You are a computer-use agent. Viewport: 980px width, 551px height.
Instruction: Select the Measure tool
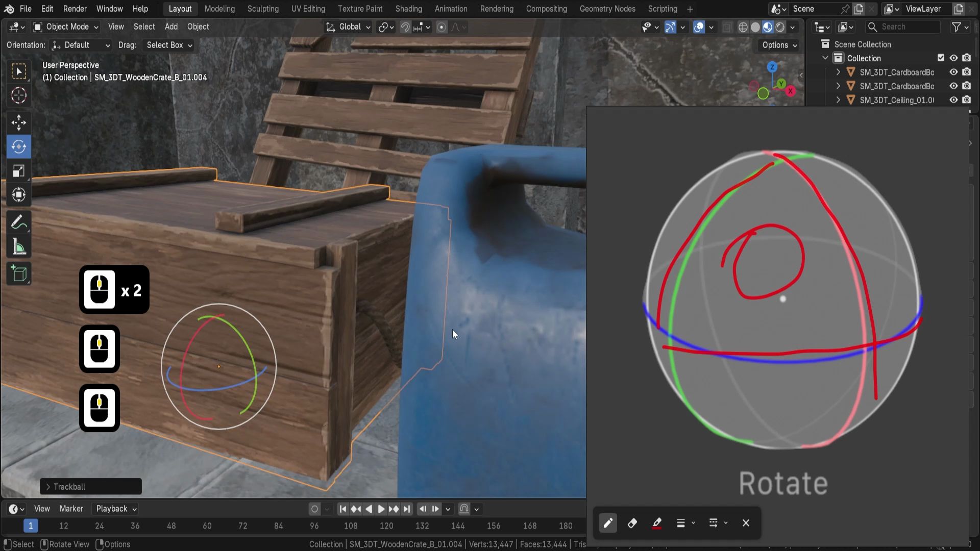[19, 247]
